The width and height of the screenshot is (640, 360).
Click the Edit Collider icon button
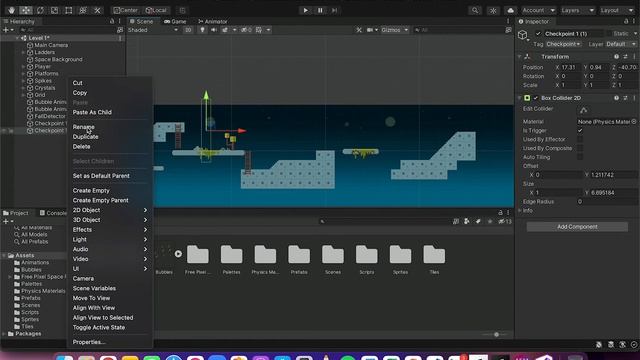[583, 109]
